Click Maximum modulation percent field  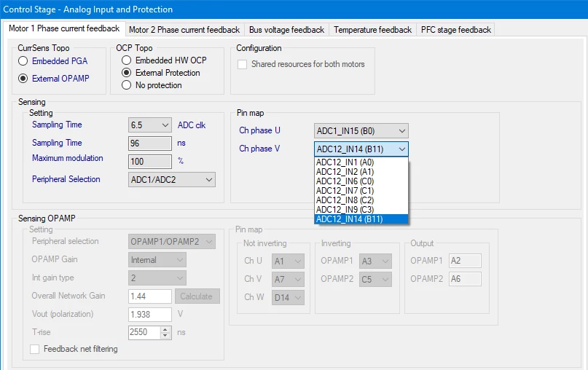point(150,162)
